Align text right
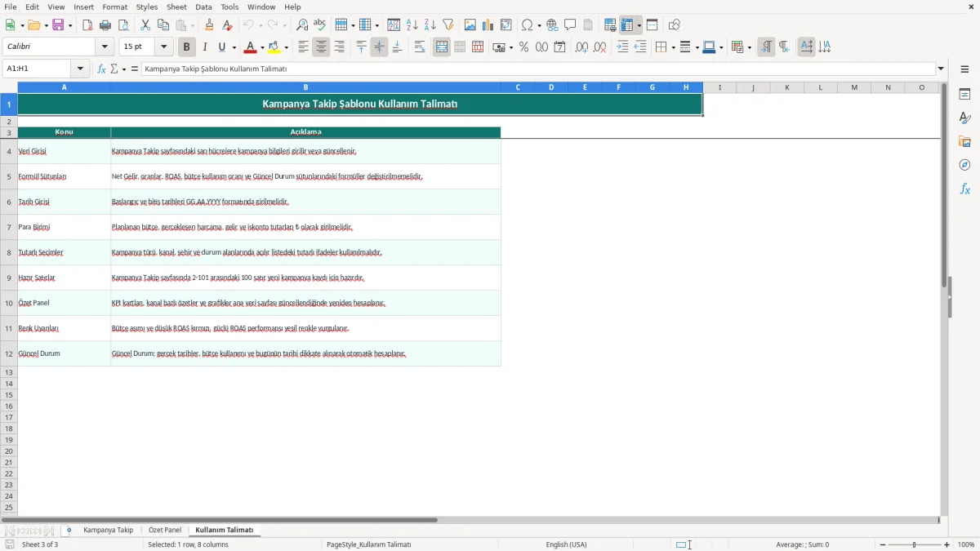The width and height of the screenshot is (980, 551). pos(339,47)
